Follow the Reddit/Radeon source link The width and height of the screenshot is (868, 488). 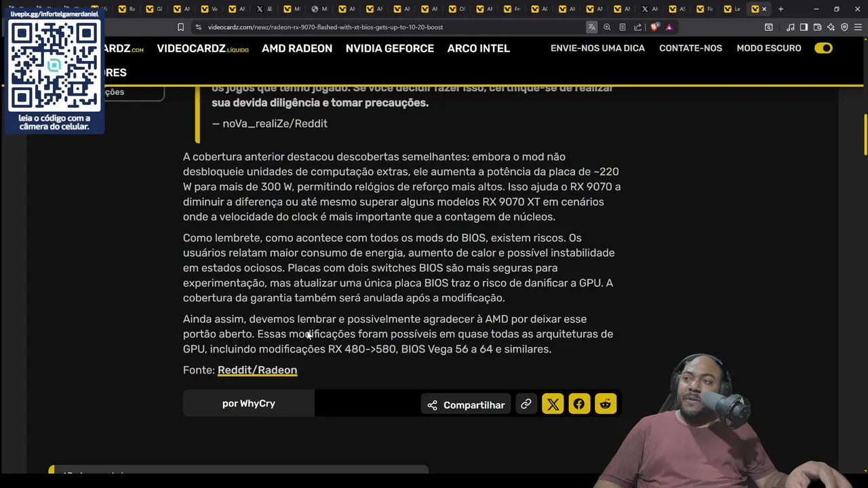click(257, 370)
